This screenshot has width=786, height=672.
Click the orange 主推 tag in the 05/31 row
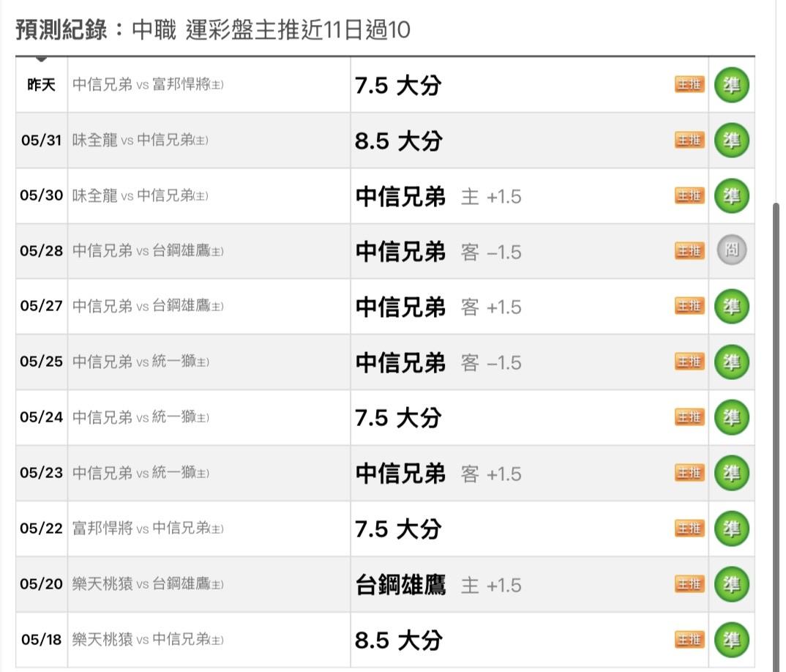tap(689, 140)
